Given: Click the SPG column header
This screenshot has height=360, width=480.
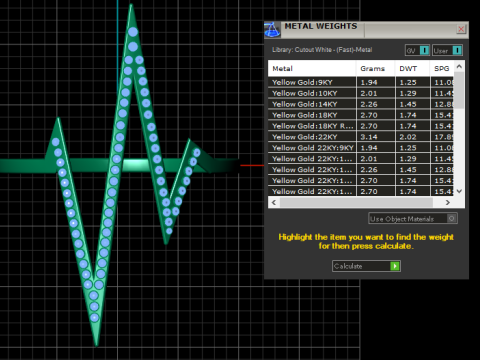Looking at the screenshot, I should point(442,69).
